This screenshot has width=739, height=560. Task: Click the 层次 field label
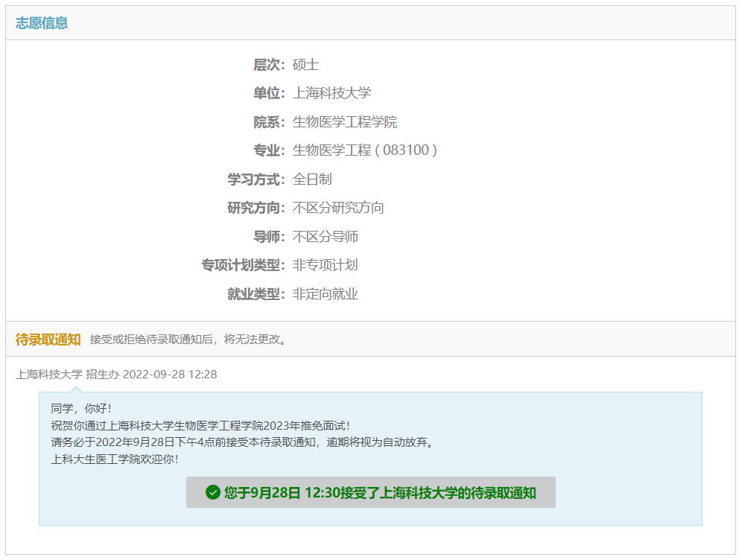(x=269, y=65)
